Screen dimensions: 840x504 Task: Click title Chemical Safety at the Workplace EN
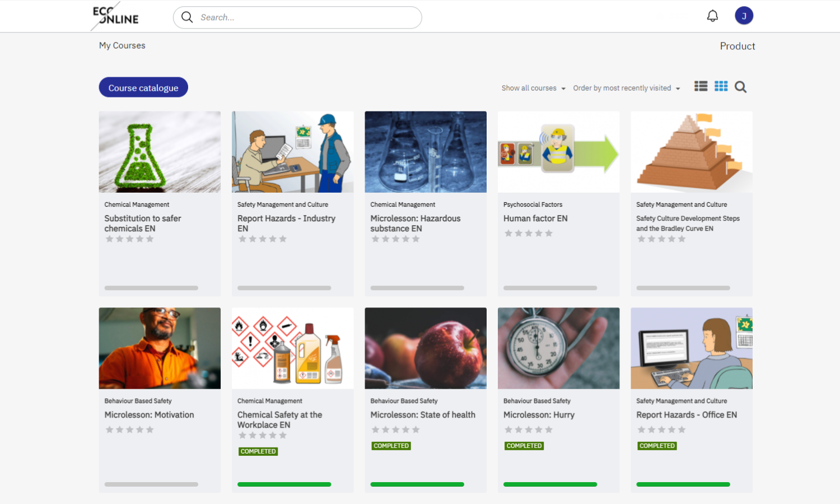279,420
